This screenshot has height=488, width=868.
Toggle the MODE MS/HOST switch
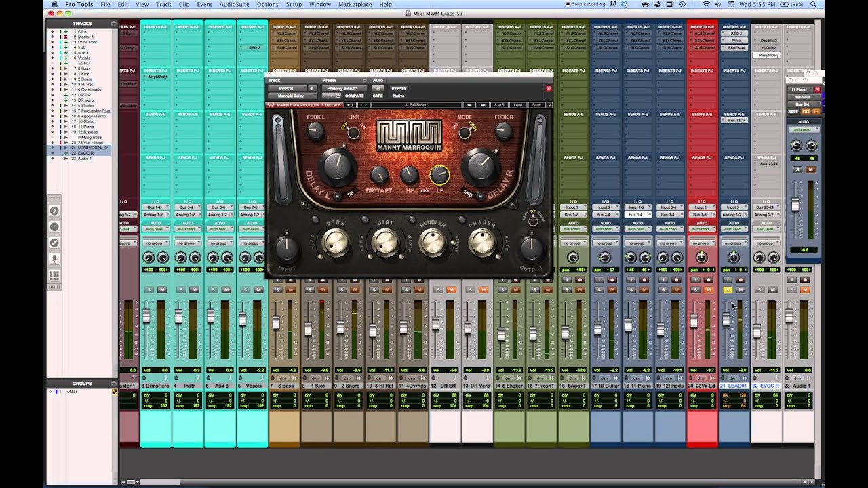pos(465,133)
